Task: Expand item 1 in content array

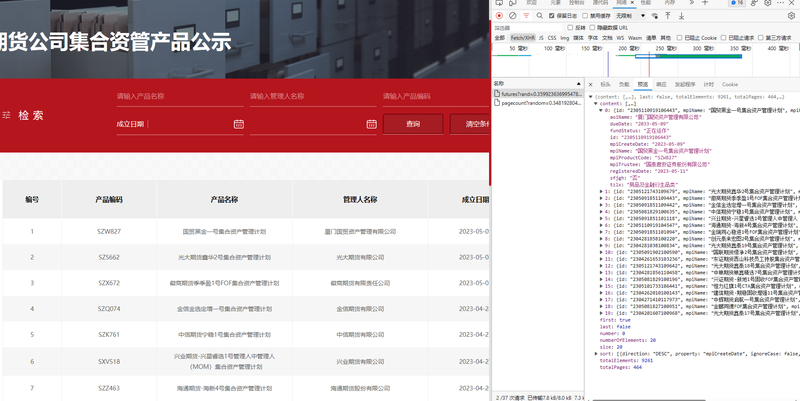Action: click(x=601, y=191)
